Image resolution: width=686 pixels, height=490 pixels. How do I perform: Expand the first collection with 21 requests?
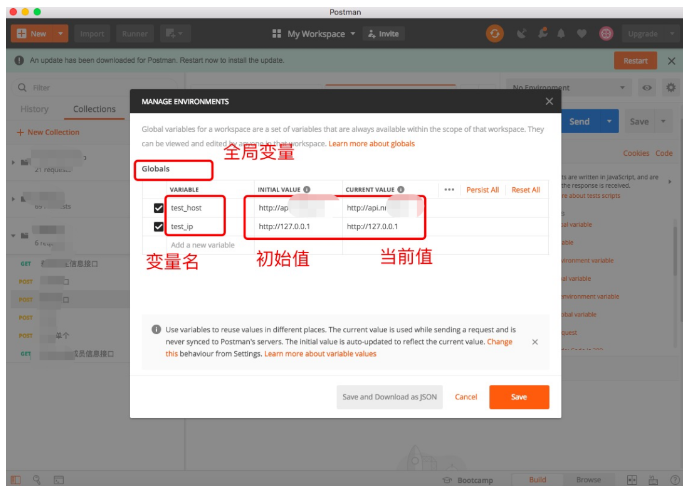click(x=13, y=162)
